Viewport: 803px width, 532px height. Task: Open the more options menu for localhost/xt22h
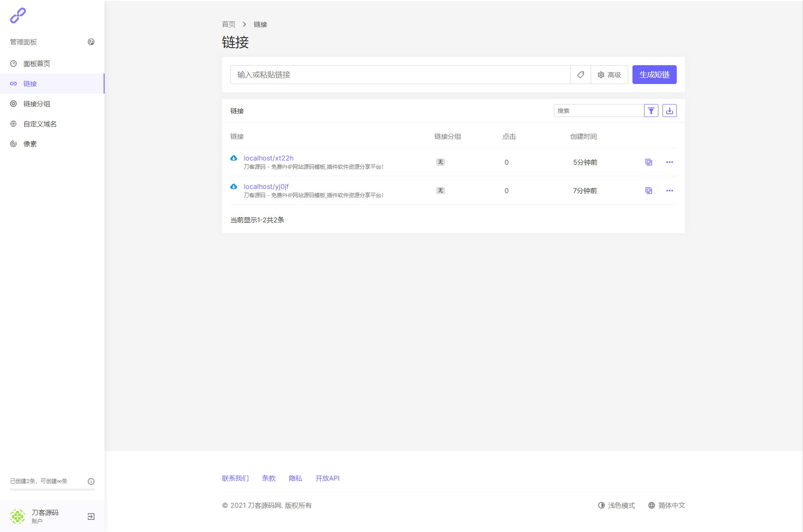[x=669, y=162]
